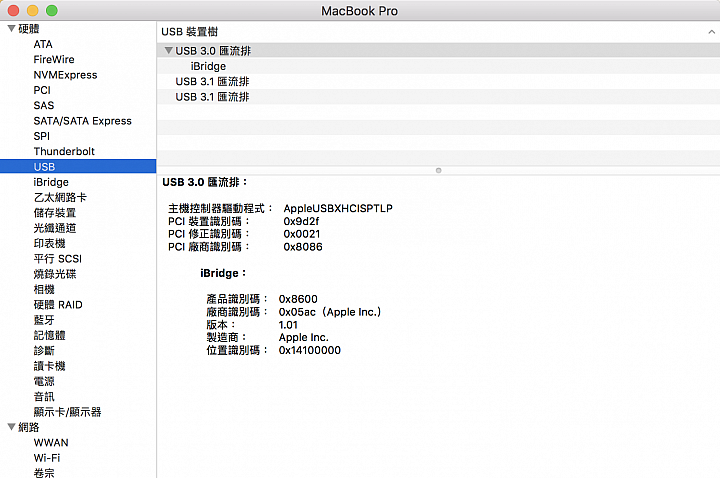Open 光纖通道 in the sidebar
The image size is (720, 478).
coord(55,228)
